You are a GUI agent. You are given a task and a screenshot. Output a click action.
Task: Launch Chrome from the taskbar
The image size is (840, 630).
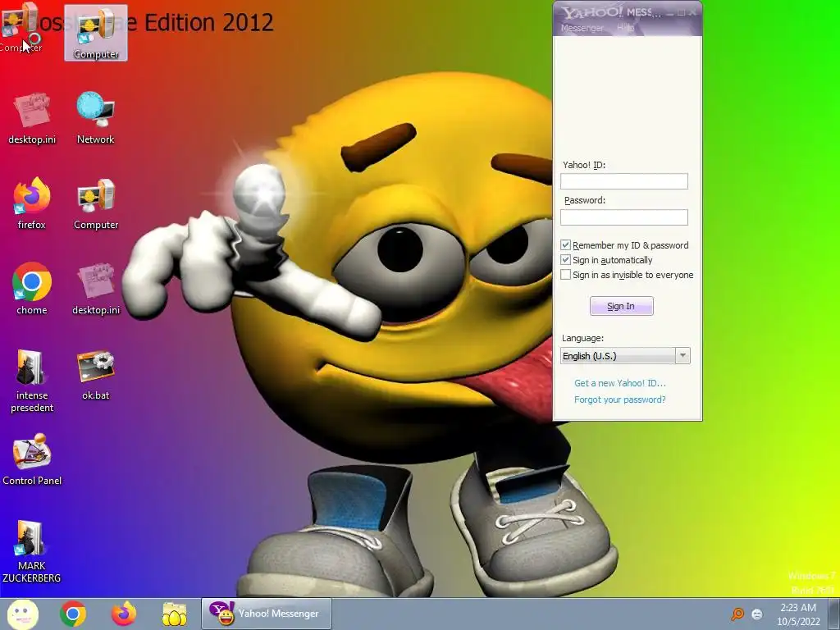coord(73,614)
